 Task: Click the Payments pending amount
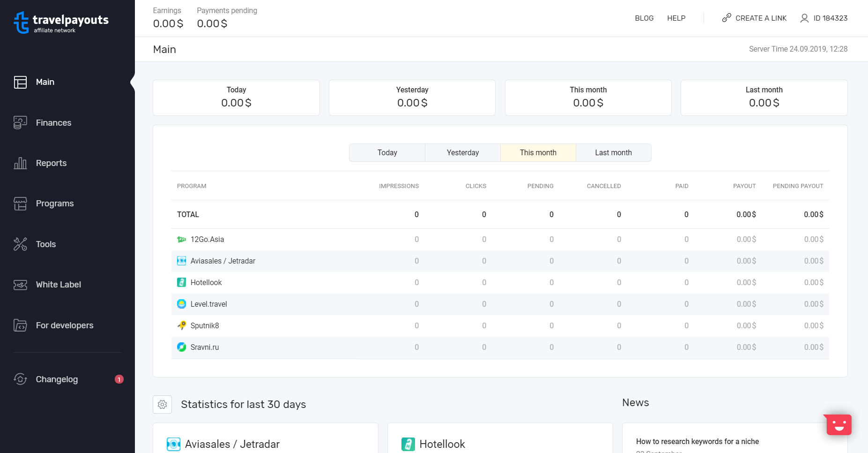212,24
